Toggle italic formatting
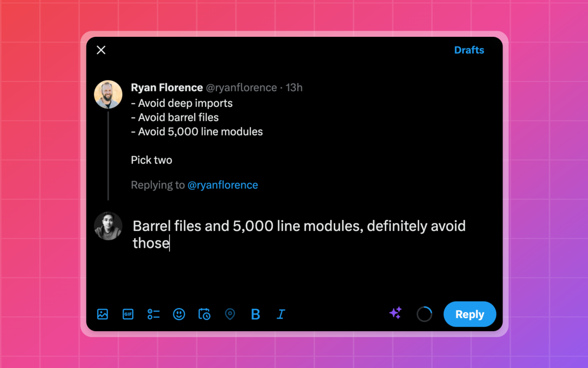The image size is (588, 368). point(281,314)
